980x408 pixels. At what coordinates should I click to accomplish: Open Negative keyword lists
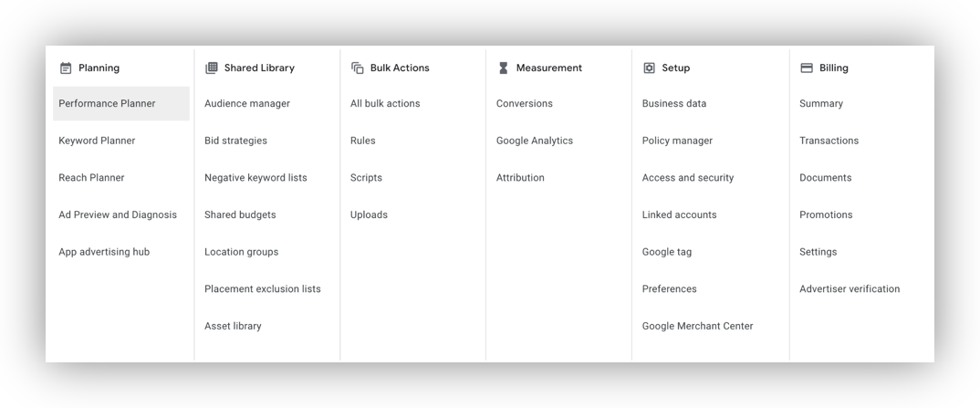coord(255,178)
